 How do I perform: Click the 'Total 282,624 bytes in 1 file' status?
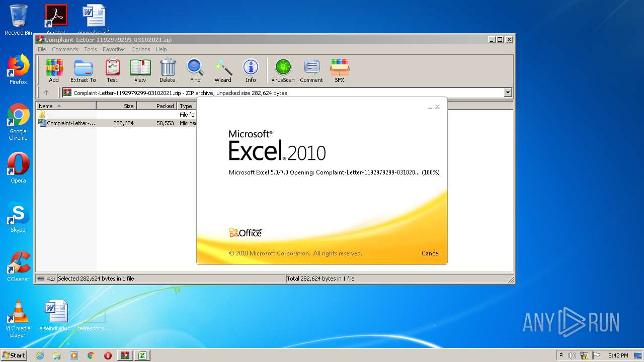tap(320, 279)
